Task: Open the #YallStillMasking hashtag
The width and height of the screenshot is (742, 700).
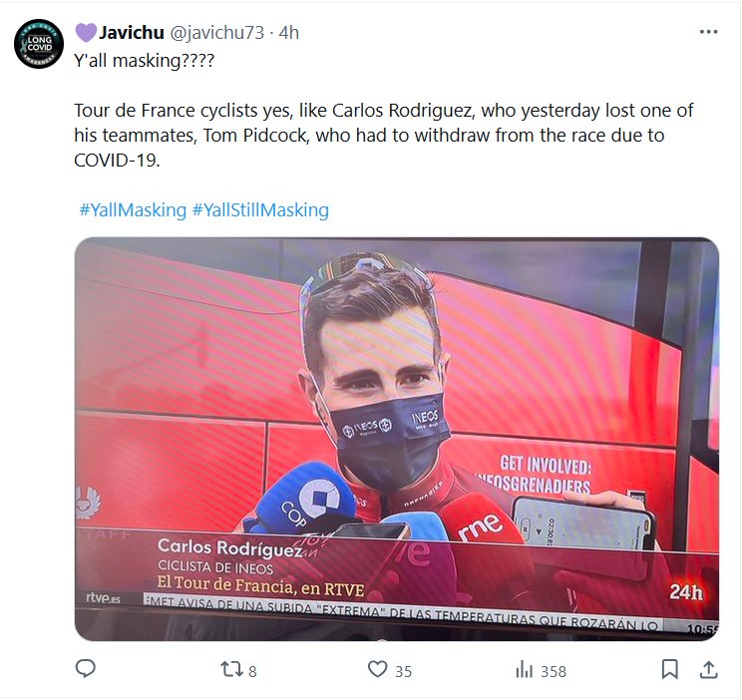Action: pyautogui.click(x=260, y=210)
